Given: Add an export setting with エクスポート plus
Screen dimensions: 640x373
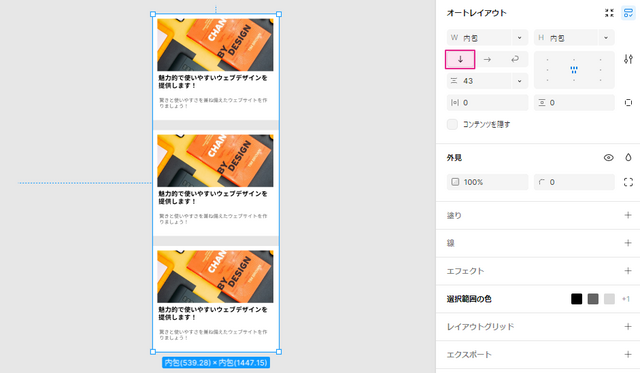Looking at the screenshot, I should point(628,354).
